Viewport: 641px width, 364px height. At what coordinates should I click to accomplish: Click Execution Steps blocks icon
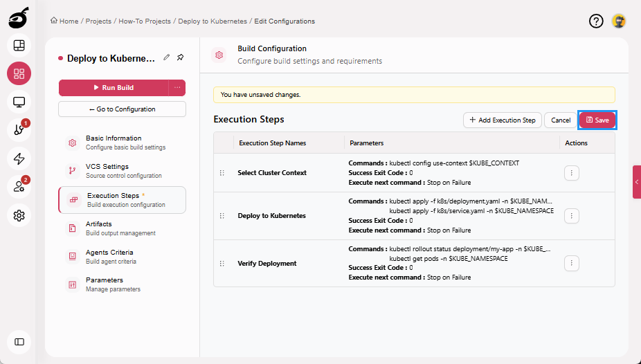tap(73, 200)
